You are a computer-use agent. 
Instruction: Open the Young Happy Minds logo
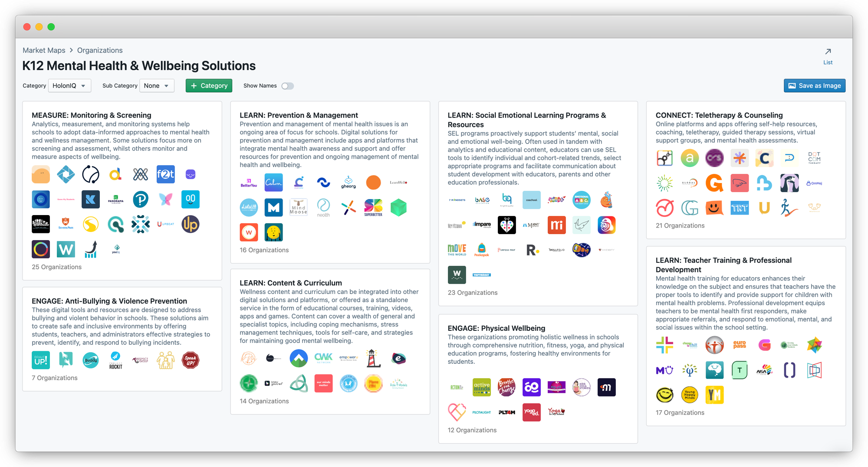click(690, 395)
